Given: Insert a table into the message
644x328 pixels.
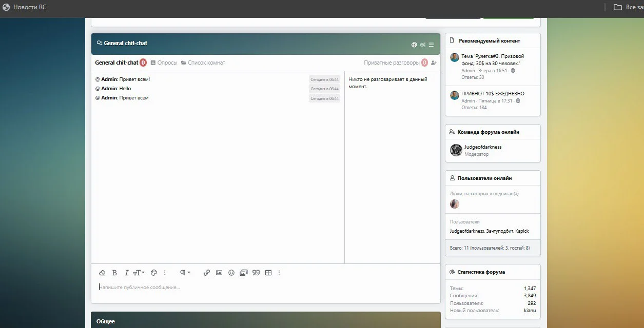Looking at the screenshot, I should [268, 273].
